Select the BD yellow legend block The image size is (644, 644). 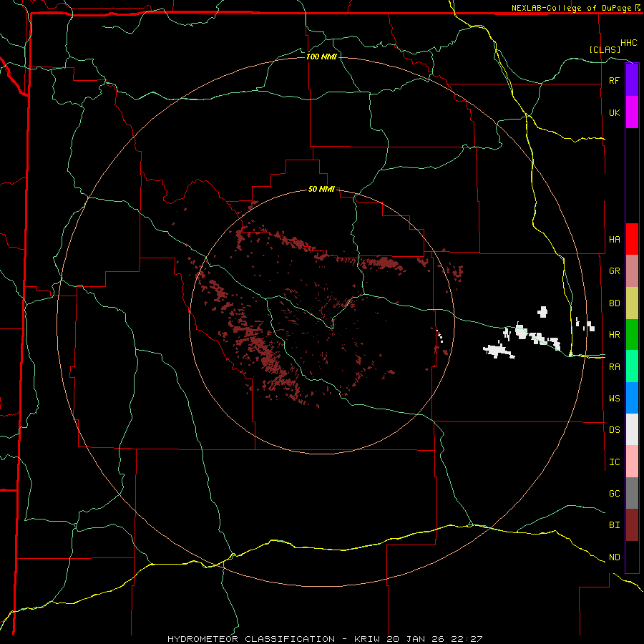(632, 303)
